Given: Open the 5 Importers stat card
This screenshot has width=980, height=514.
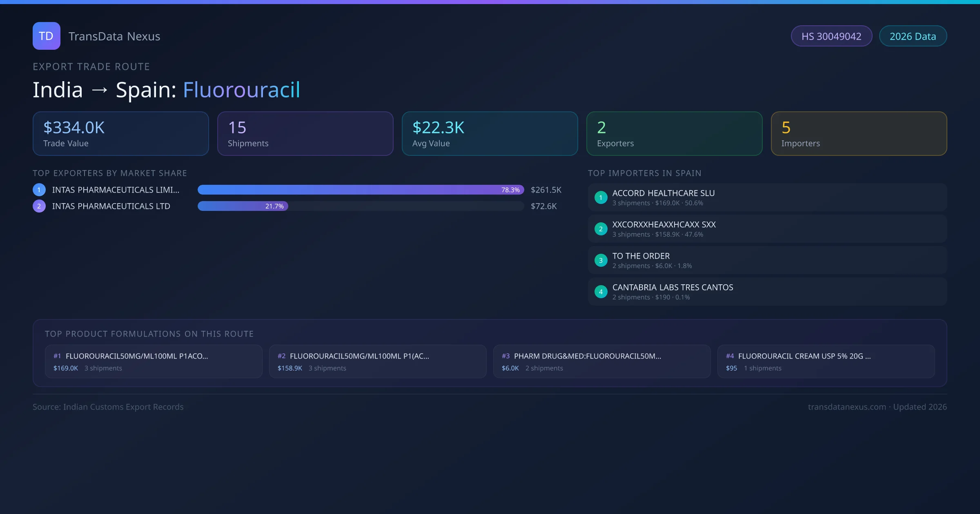Looking at the screenshot, I should click(x=859, y=134).
